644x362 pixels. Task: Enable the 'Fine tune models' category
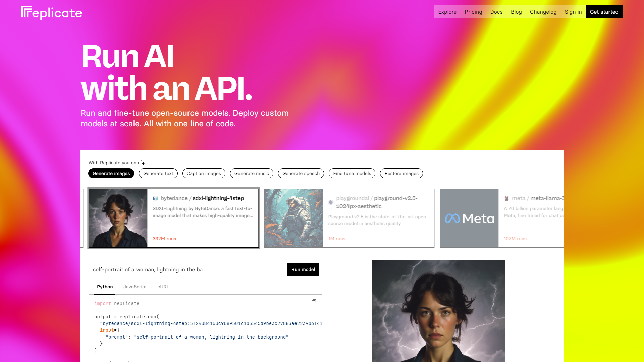352,173
